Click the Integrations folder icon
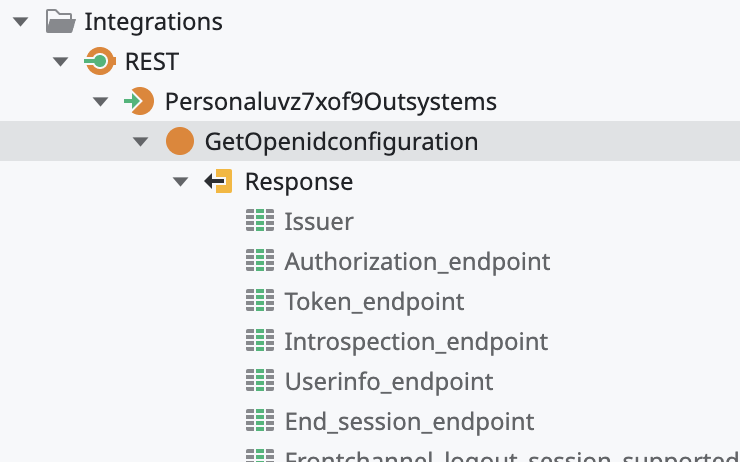The image size is (740, 462). (60, 21)
